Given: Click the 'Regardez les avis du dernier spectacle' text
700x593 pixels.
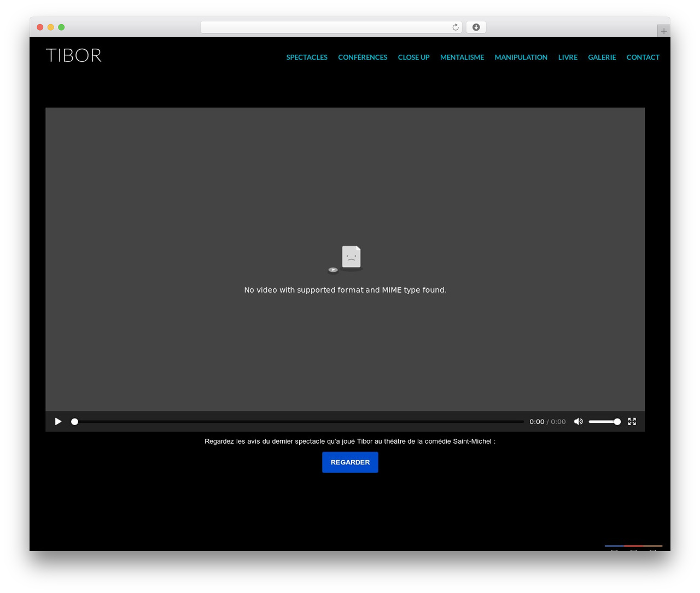Looking at the screenshot, I should pyautogui.click(x=350, y=441).
